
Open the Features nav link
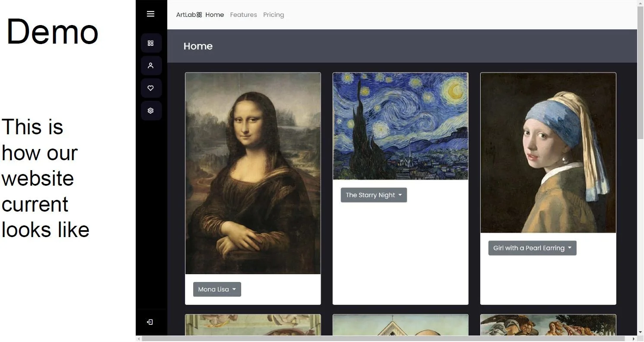243,15
